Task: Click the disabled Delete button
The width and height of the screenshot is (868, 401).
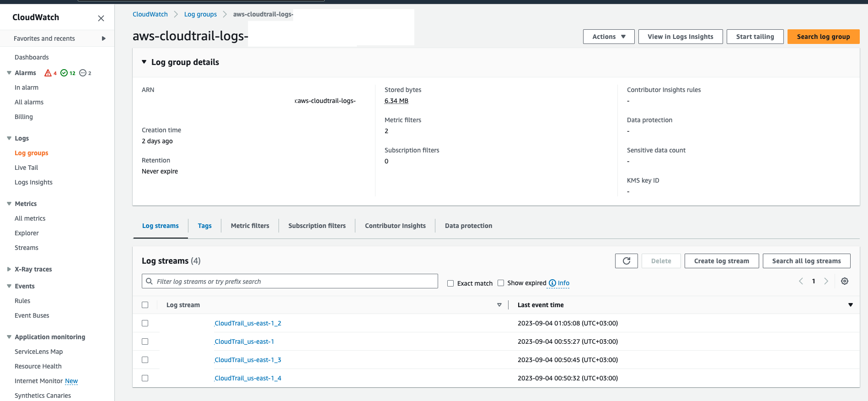Action: (661, 261)
